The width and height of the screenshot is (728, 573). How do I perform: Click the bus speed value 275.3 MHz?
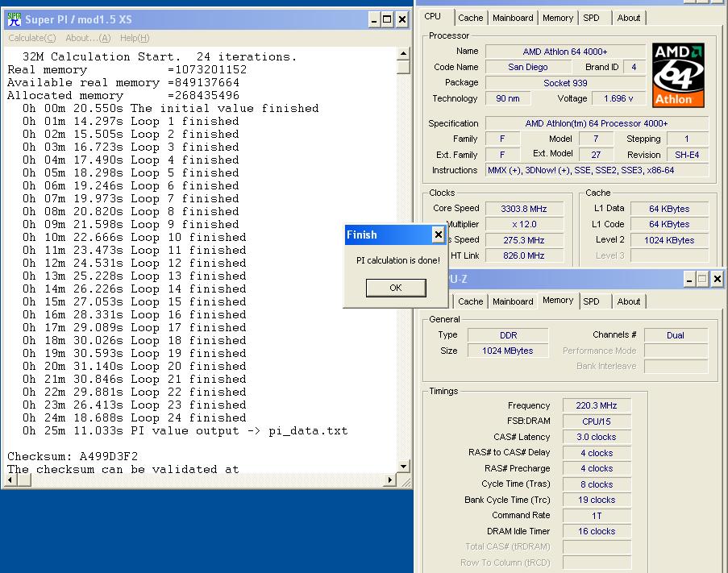(524, 240)
